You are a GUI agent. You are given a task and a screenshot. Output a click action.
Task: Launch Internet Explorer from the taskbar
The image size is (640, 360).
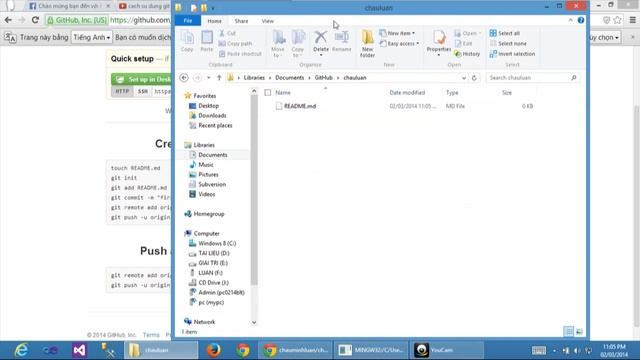click(x=21, y=350)
